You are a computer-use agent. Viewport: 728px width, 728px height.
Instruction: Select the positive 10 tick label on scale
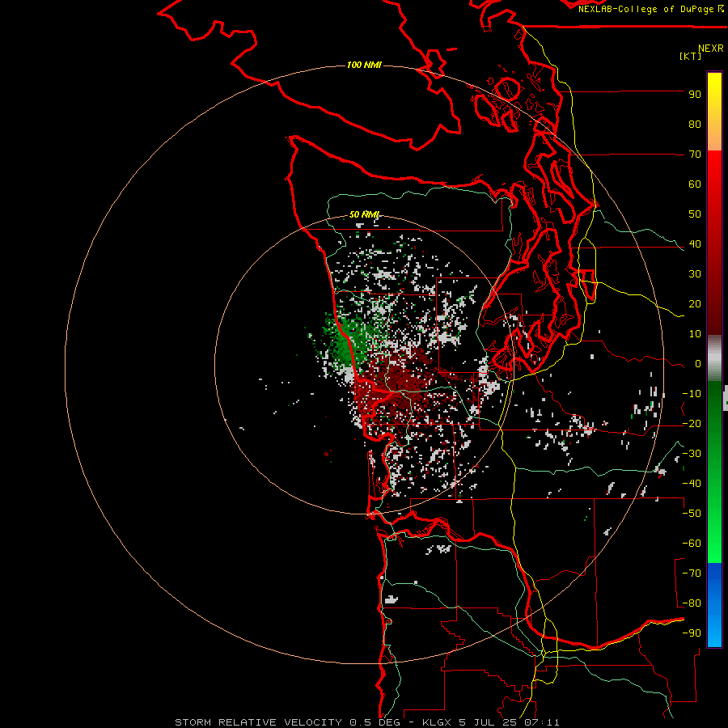tap(695, 334)
